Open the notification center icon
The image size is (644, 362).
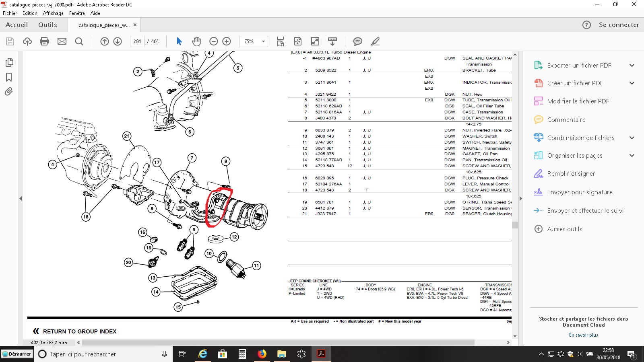(x=631, y=354)
